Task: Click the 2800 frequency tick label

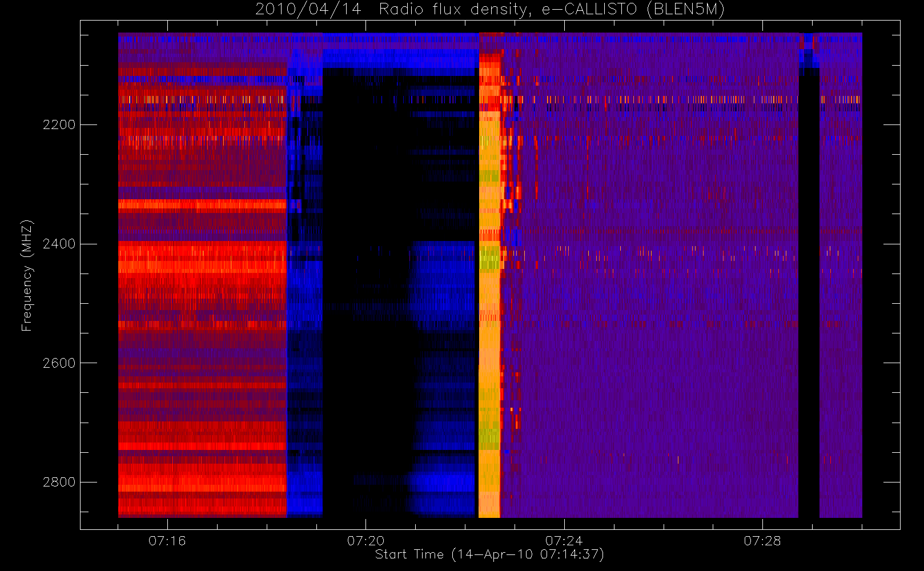Action: (59, 482)
